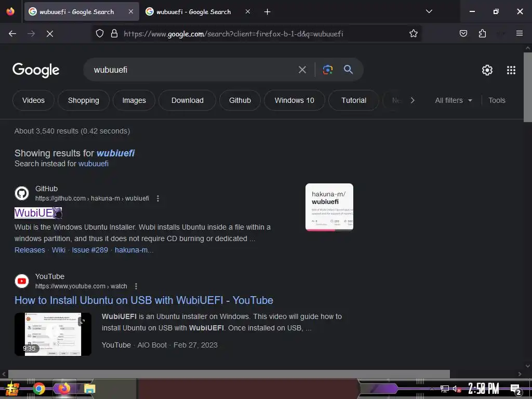The image size is (532, 399).
Task: Expand the All filters dropdown
Action: [x=453, y=100]
